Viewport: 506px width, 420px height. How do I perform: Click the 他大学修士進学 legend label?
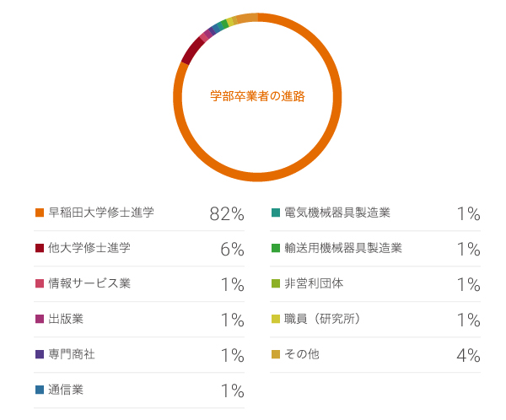point(89,248)
